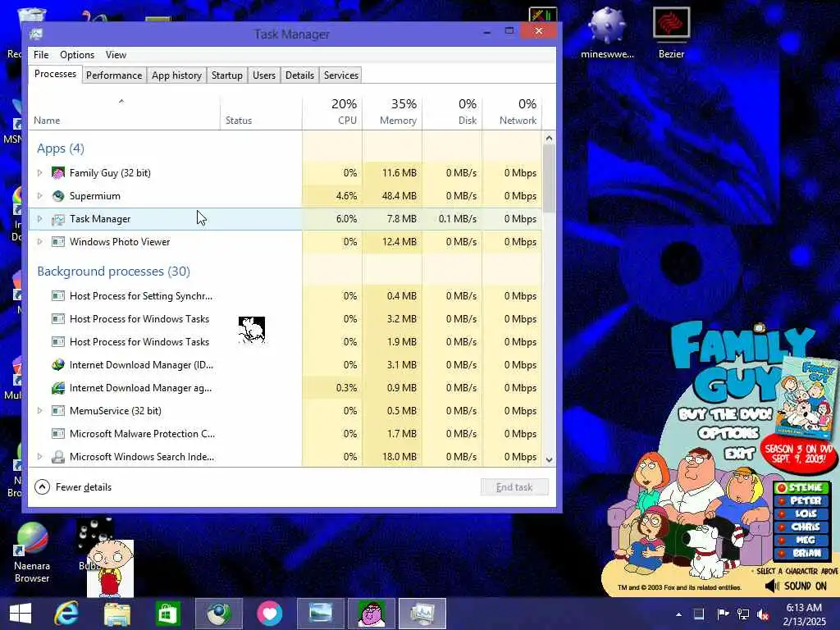Click the Internet Download Manager ag... icon
The height and width of the screenshot is (630, 840).
[x=58, y=388]
